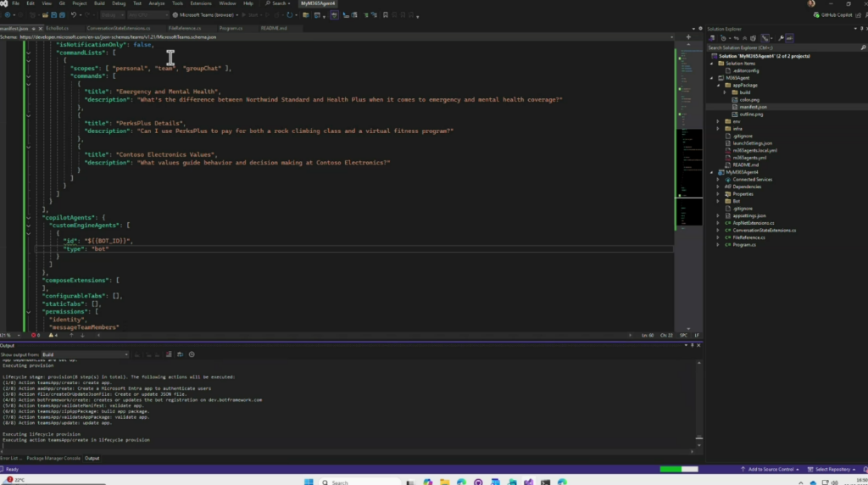Open Windows Start button
Screen dimensions: 868x485
pos(309,482)
